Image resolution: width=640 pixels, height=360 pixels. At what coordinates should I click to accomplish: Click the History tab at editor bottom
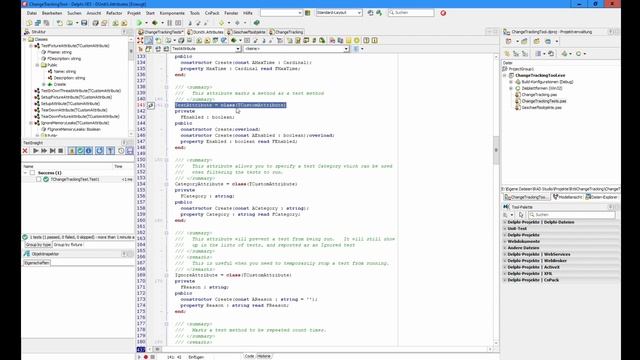[x=264, y=356]
